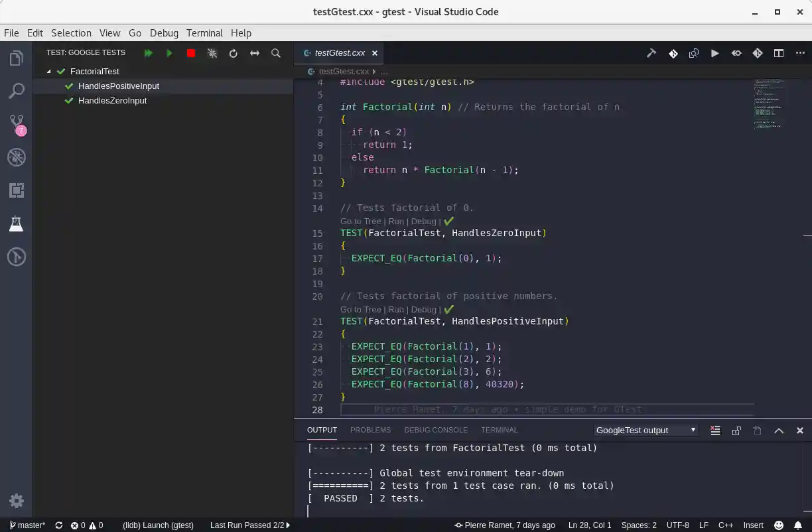
Task: Open the Test flask icon in activity bar
Action: (x=17, y=224)
